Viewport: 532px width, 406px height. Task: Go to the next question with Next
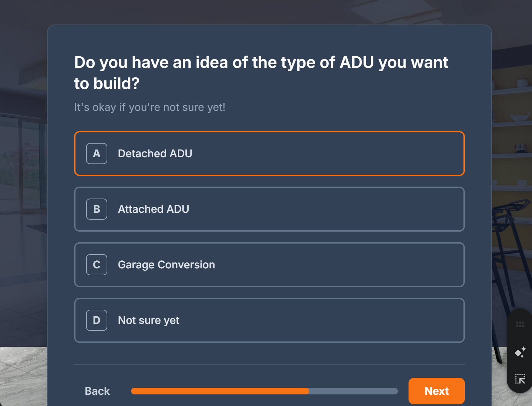[436, 391]
